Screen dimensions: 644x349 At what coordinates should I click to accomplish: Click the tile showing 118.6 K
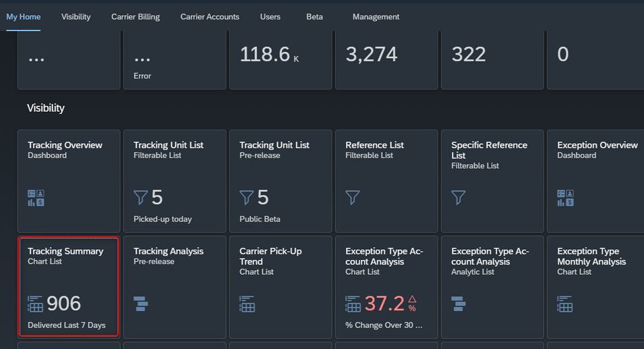(281, 60)
